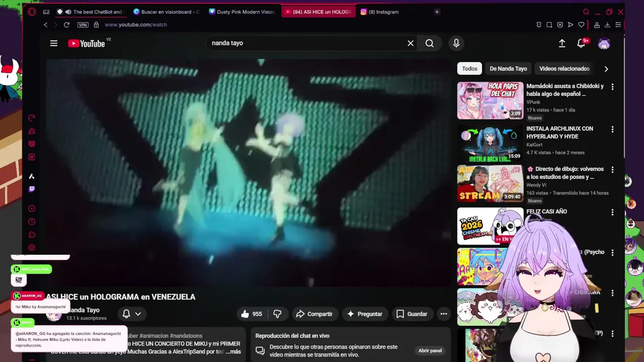The height and width of the screenshot is (362, 644).
Task: Switch to '(9) Instagram' tab
Action: [x=392, y=12]
